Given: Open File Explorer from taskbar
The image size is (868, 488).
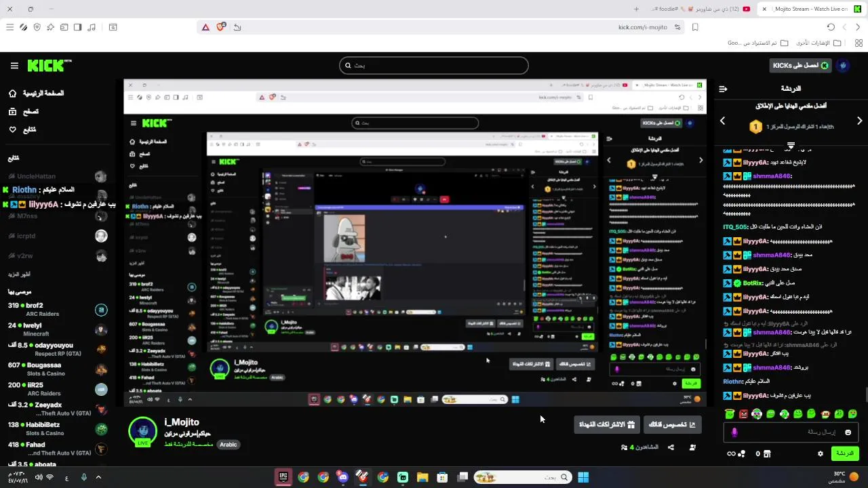Looking at the screenshot, I should pos(422,477).
